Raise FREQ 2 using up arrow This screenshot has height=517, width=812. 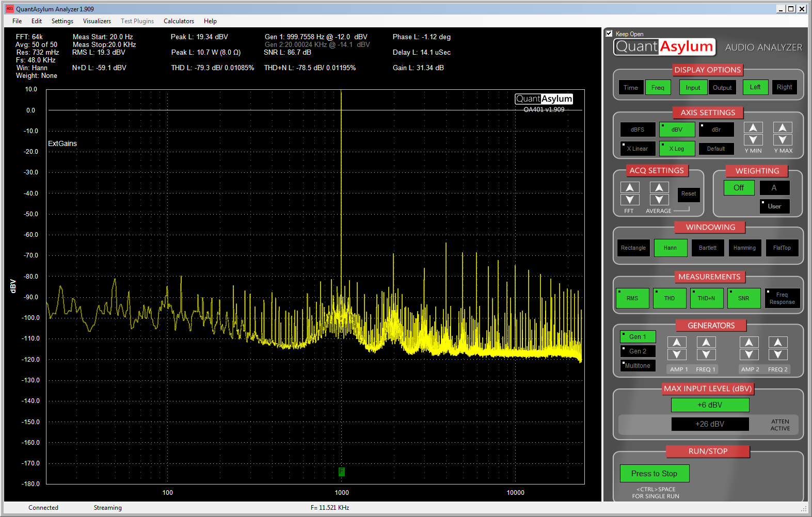778,342
